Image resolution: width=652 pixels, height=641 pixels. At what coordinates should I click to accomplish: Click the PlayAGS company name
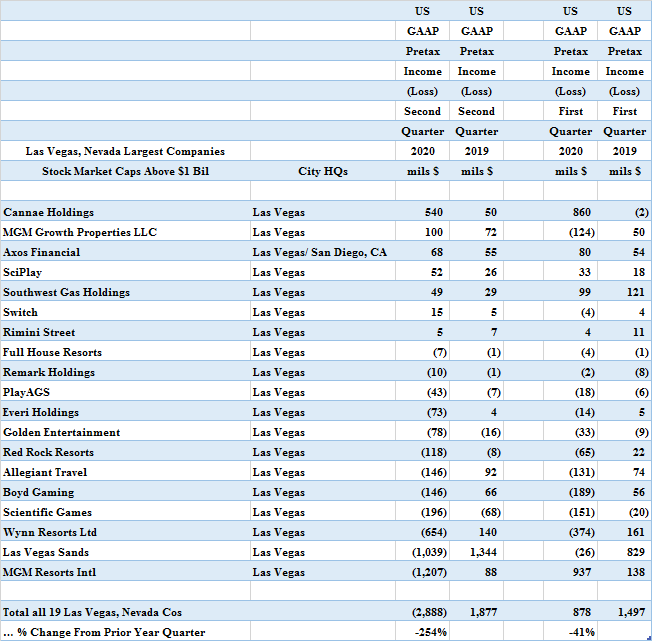(x=26, y=392)
